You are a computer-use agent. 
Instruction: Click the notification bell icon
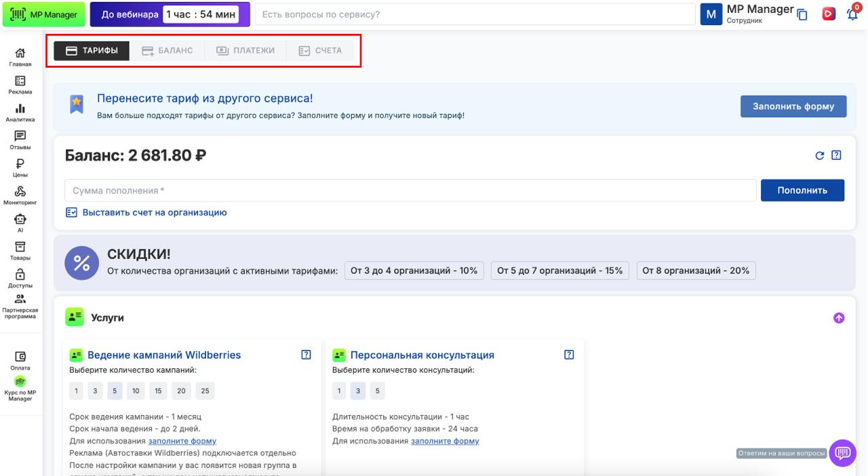(852, 14)
